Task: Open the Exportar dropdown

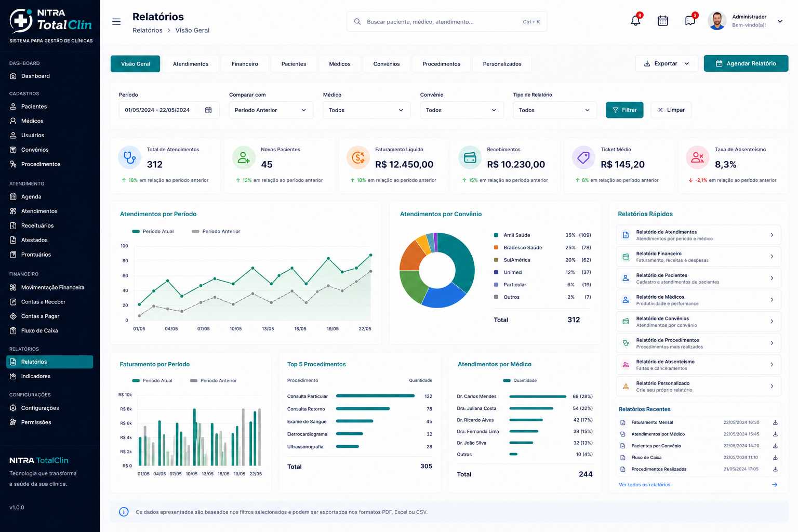Action: point(667,63)
